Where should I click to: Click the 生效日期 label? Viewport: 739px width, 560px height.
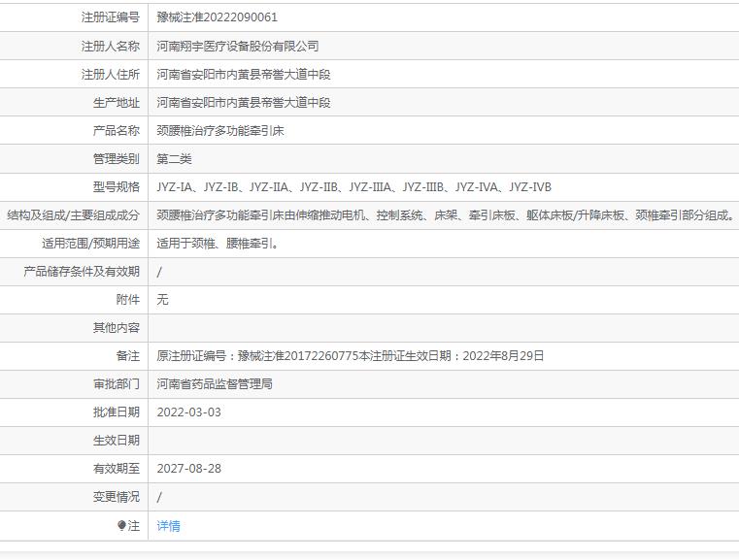pyautogui.click(x=116, y=441)
